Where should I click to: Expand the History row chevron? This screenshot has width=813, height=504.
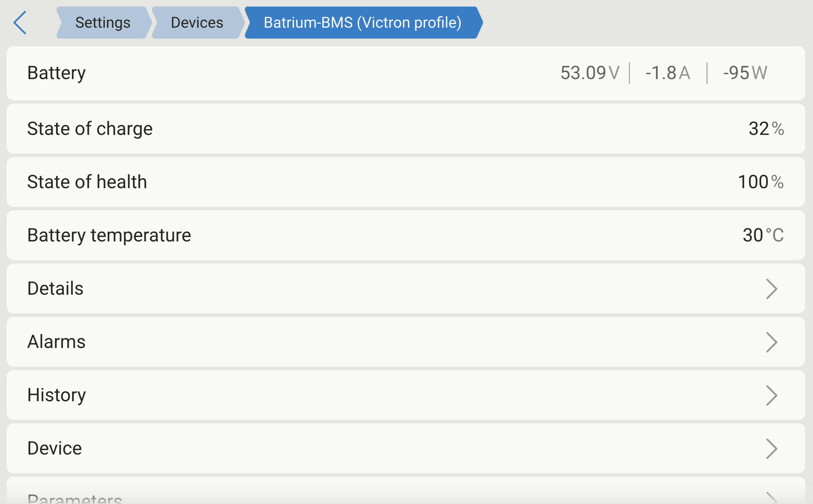point(771,395)
